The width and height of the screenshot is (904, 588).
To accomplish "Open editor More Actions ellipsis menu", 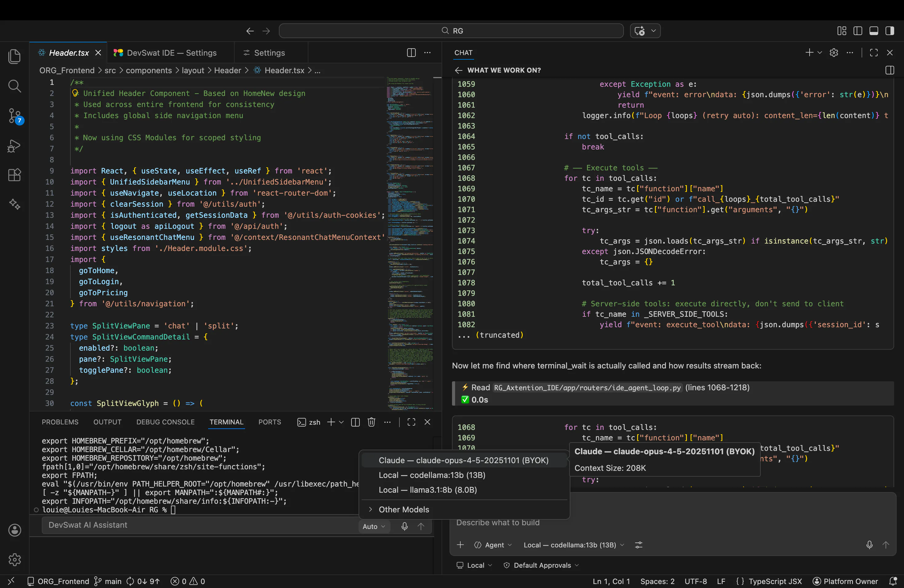I will click(427, 53).
